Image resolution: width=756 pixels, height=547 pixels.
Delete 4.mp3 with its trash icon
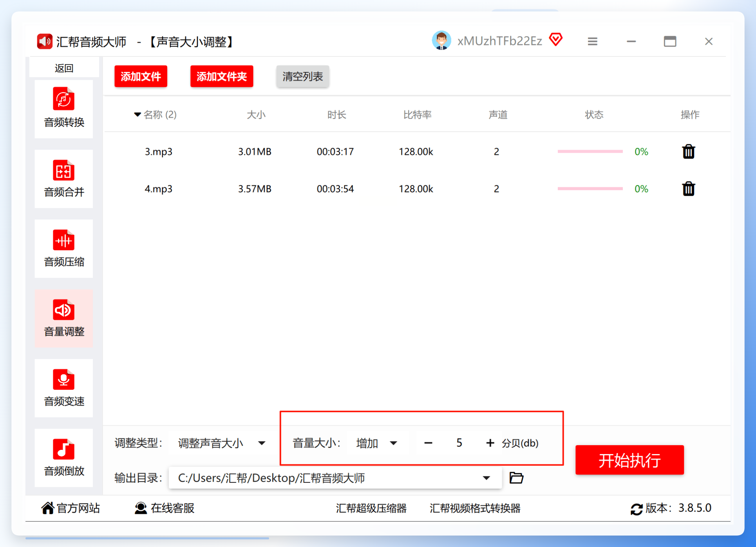click(x=688, y=189)
